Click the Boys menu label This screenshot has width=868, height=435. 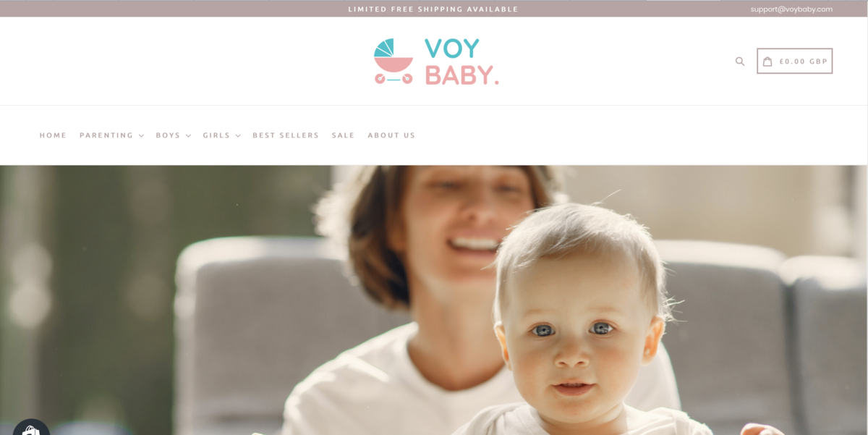pyautogui.click(x=168, y=135)
